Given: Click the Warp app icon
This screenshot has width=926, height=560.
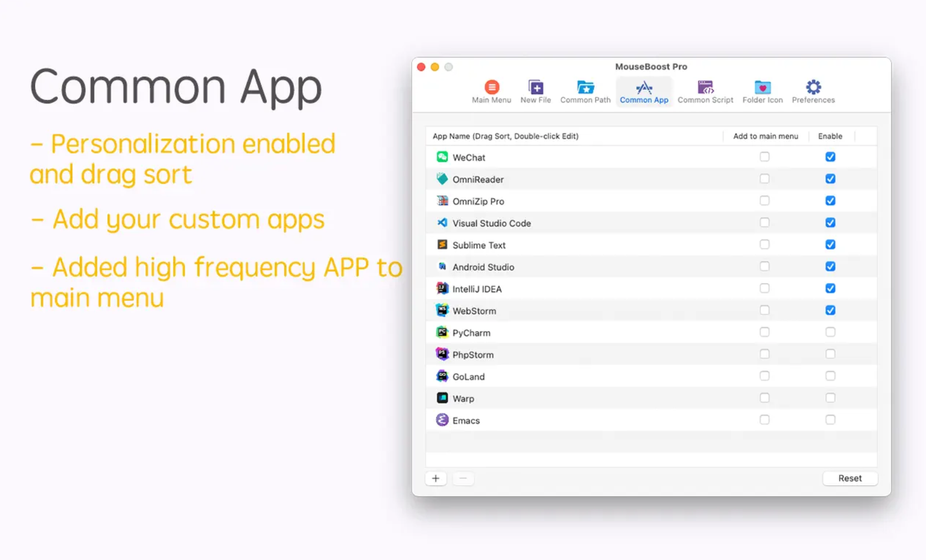Looking at the screenshot, I should pos(442,398).
